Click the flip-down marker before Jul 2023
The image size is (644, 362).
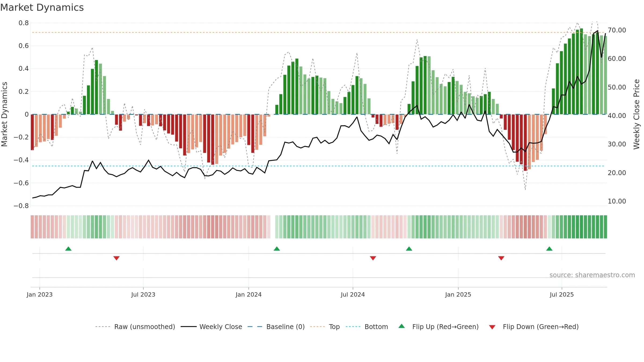coord(116,258)
